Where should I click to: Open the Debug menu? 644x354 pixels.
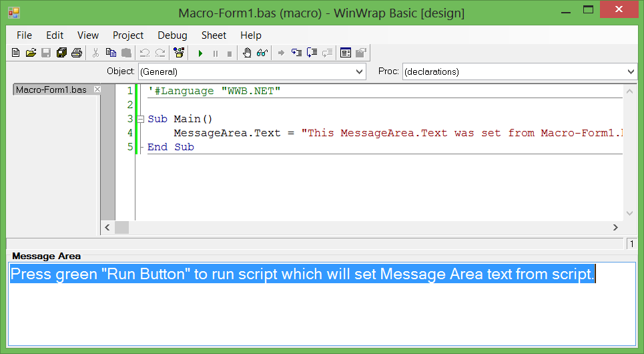point(172,35)
